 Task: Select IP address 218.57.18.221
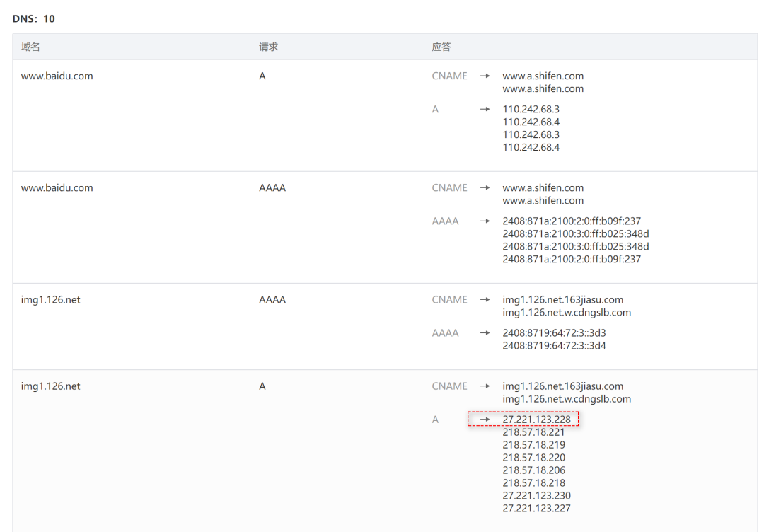(533, 432)
